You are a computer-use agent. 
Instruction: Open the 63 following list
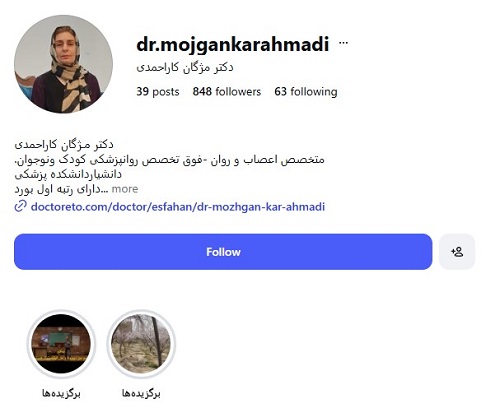pos(306,92)
